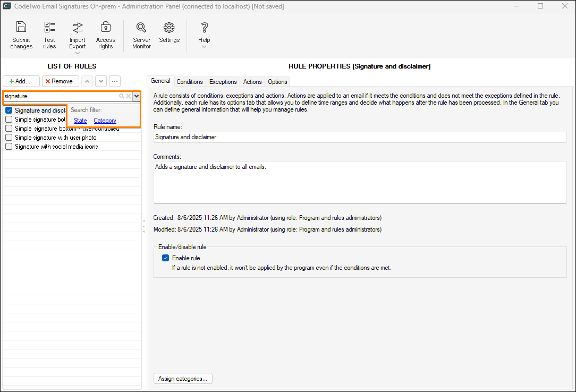Click the Assign categories button
The image size is (576, 392).
pos(183,379)
